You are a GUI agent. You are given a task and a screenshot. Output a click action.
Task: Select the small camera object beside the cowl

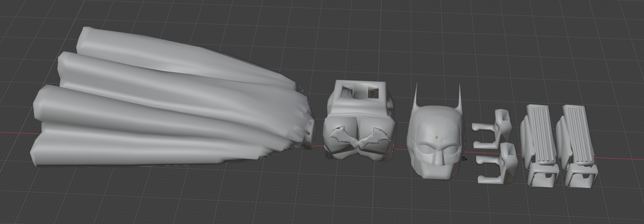464,159
